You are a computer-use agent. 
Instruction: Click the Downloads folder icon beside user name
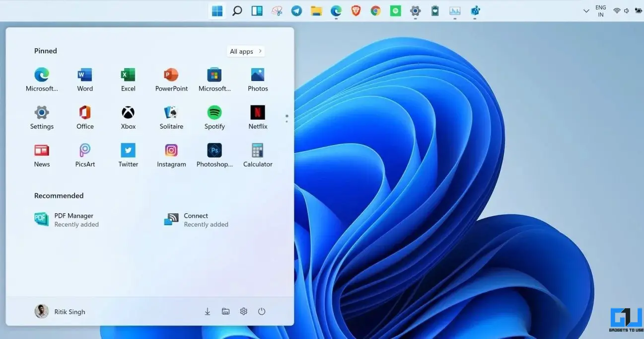208,312
